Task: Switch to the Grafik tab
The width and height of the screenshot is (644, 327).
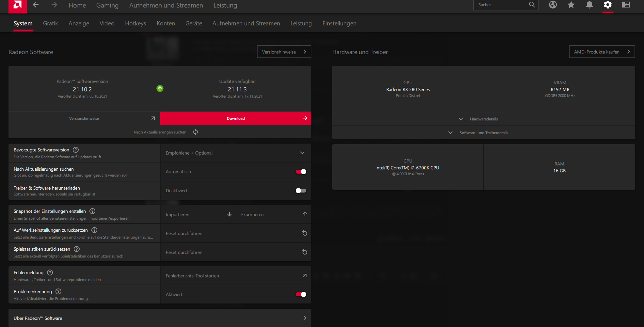Action: click(x=51, y=23)
